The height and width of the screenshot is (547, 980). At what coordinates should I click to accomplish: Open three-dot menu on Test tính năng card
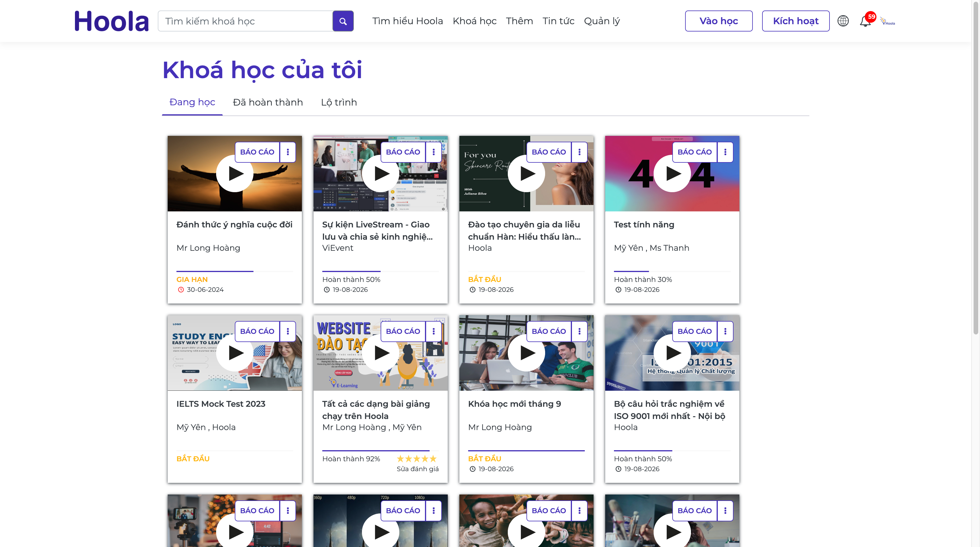725,152
